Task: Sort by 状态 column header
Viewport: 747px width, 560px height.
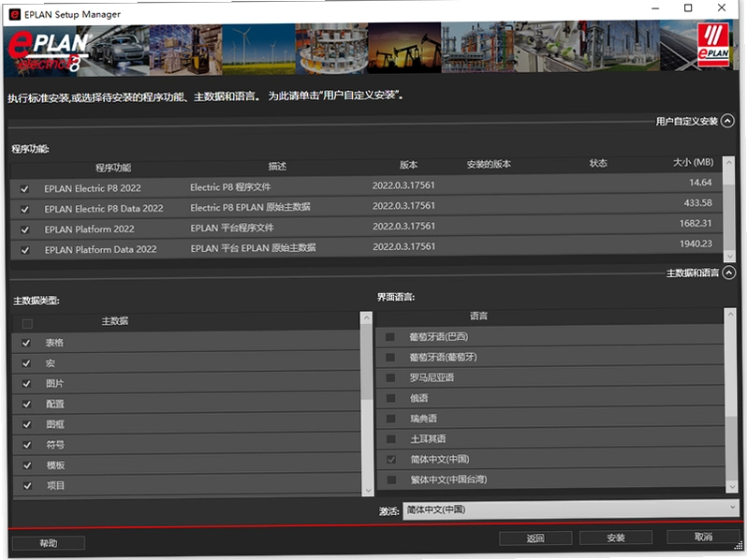Action: [x=598, y=163]
